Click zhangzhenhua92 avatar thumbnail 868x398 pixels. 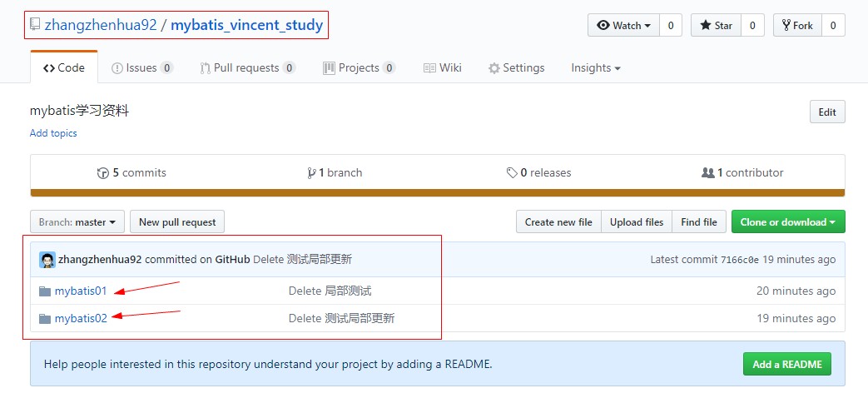click(x=47, y=260)
